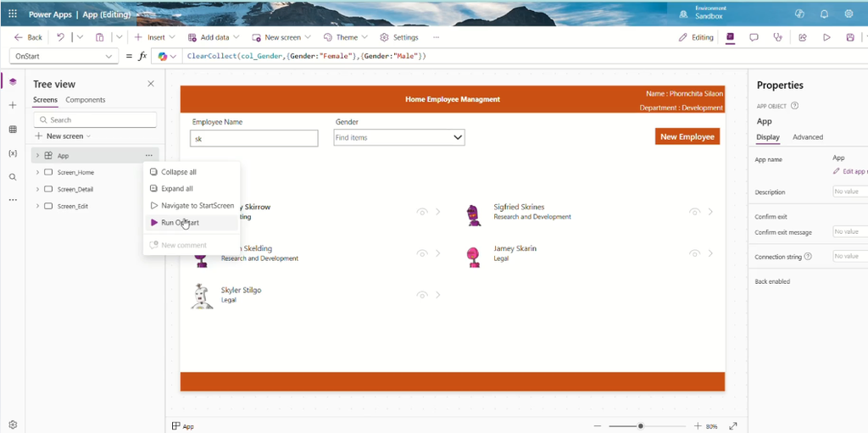Viewport: 868px width, 433px height.
Task: Close the Tree view panel
Action: tap(151, 84)
